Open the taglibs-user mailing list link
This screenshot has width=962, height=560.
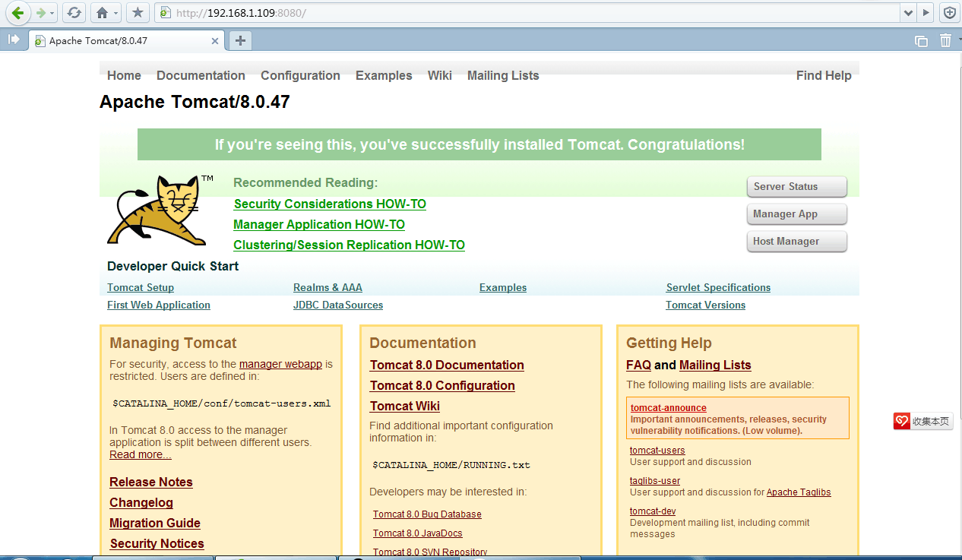655,481
